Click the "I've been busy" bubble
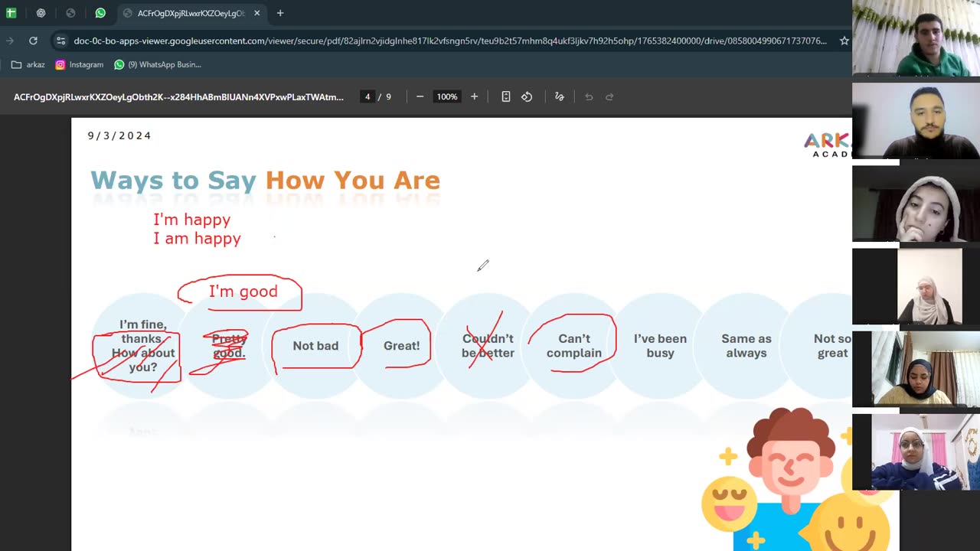The width and height of the screenshot is (980, 551). click(x=660, y=346)
